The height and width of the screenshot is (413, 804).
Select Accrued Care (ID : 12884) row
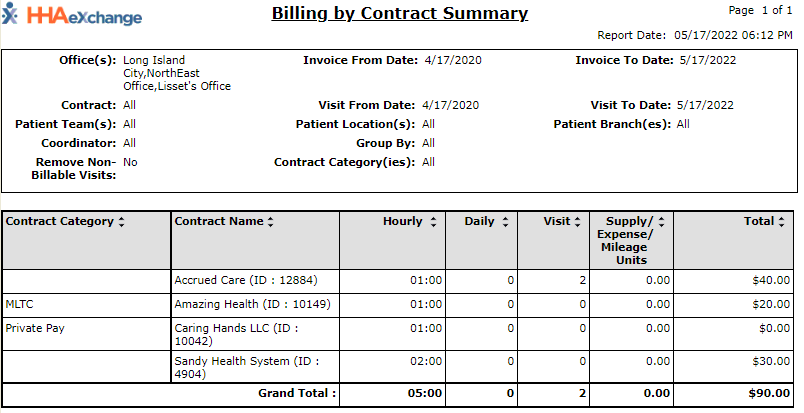(245, 280)
